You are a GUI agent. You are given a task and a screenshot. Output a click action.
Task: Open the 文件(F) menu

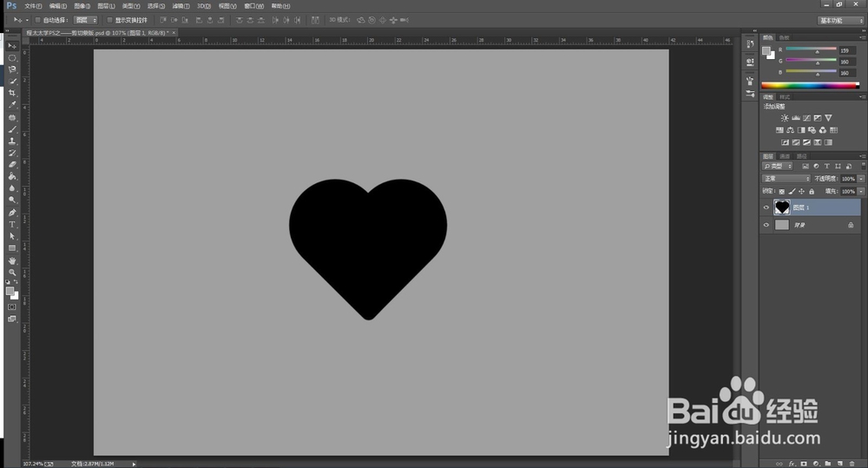(33, 6)
